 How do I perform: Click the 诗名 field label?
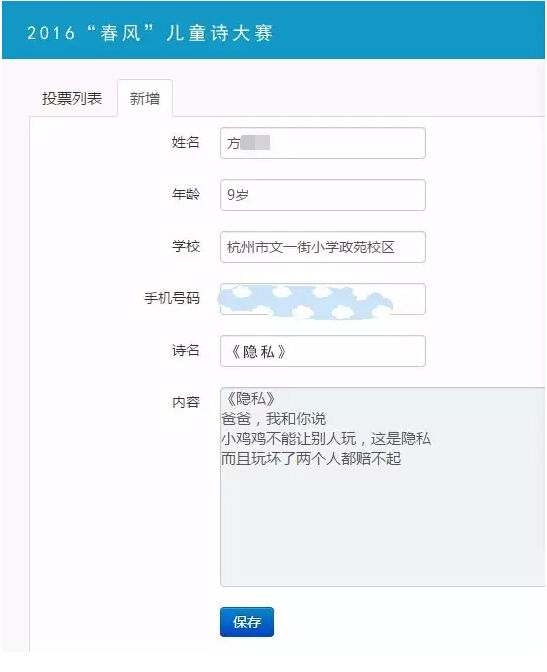186,351
